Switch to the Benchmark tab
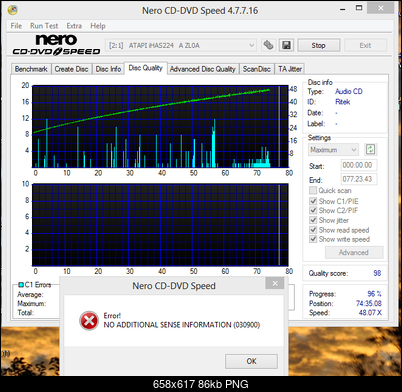Screen dimensions: 402x392 [x=31, y=69]
